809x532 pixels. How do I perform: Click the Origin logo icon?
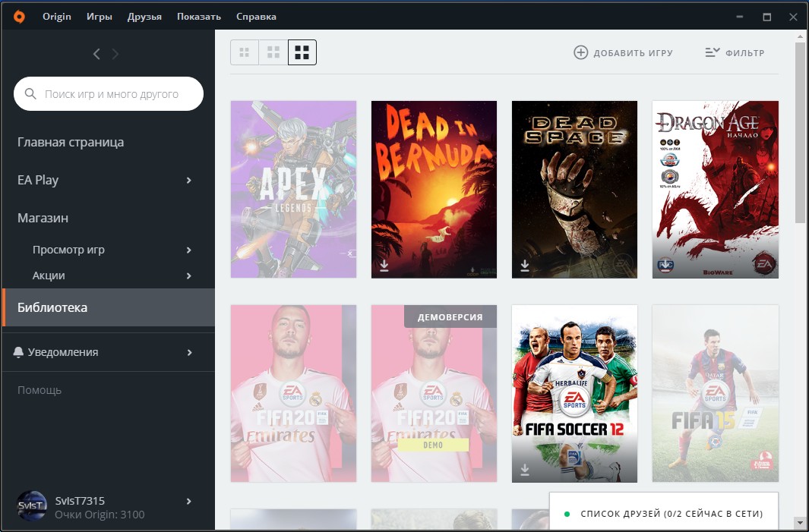click(x=19, y=17)
